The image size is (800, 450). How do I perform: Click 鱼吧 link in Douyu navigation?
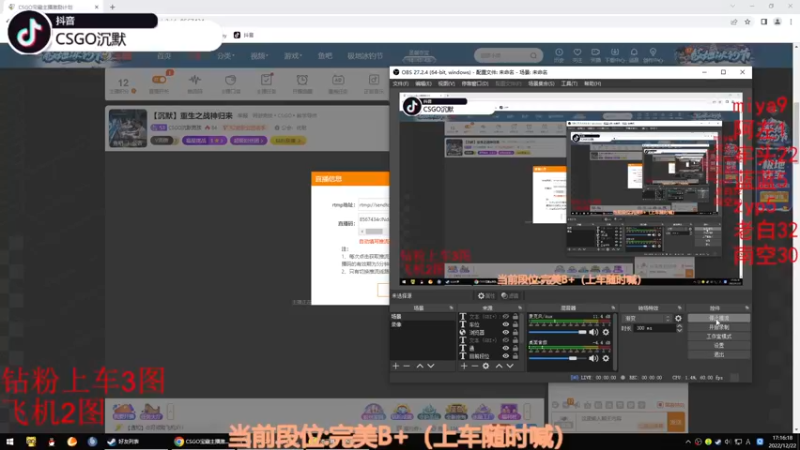tap(325, 56)
